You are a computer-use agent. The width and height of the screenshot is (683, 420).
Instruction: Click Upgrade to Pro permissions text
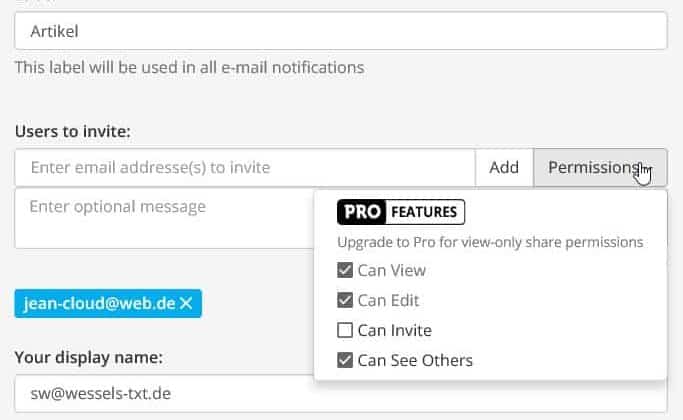tap(490, 242)
